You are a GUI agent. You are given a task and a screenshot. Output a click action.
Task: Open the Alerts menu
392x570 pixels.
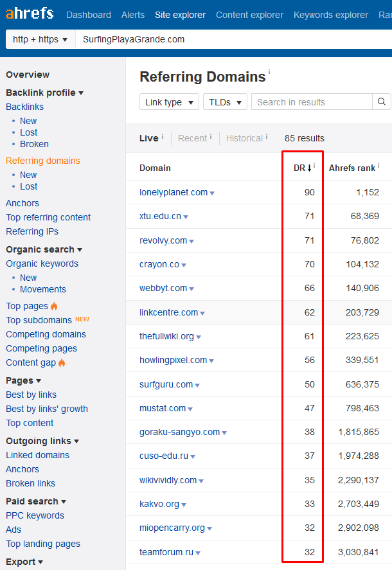tap(133, 15)
